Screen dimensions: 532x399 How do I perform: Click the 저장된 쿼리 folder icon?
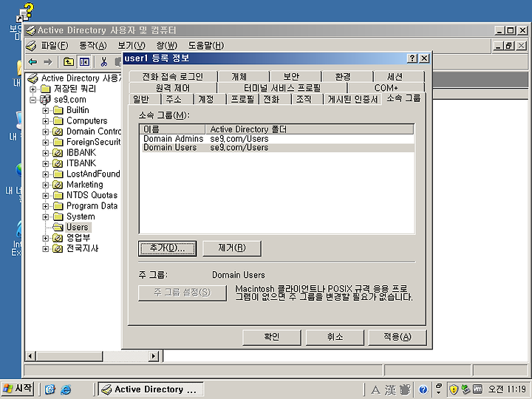(x=46, y=89)
